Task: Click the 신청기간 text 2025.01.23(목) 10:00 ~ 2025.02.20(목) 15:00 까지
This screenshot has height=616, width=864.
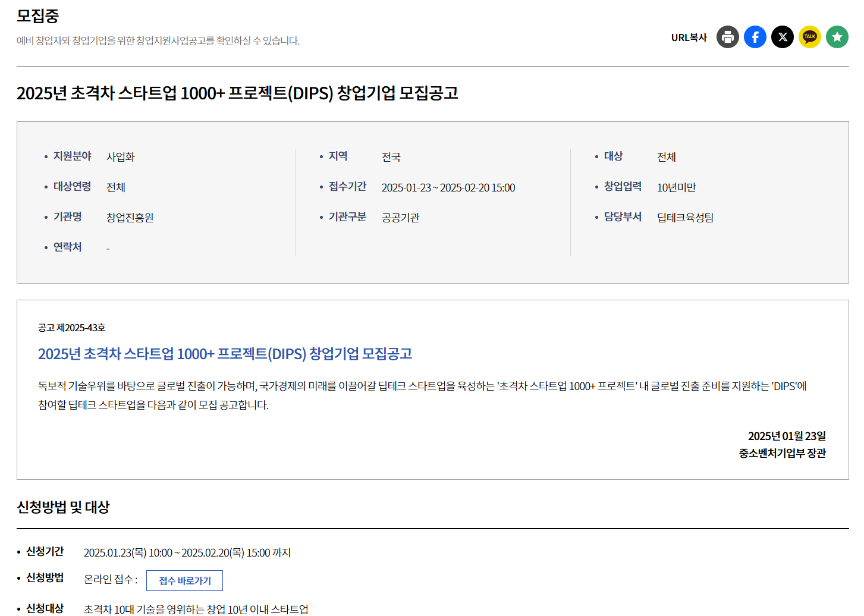Action: (x=187, y=552)
